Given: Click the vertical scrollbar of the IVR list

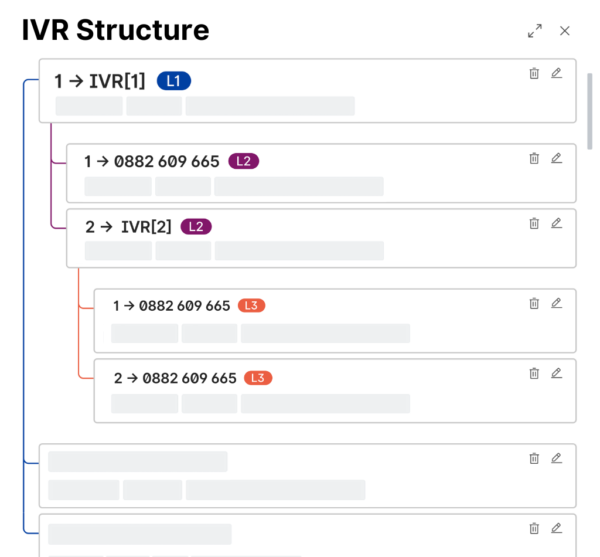Looking at the screenshot, I should coord(590,110).
